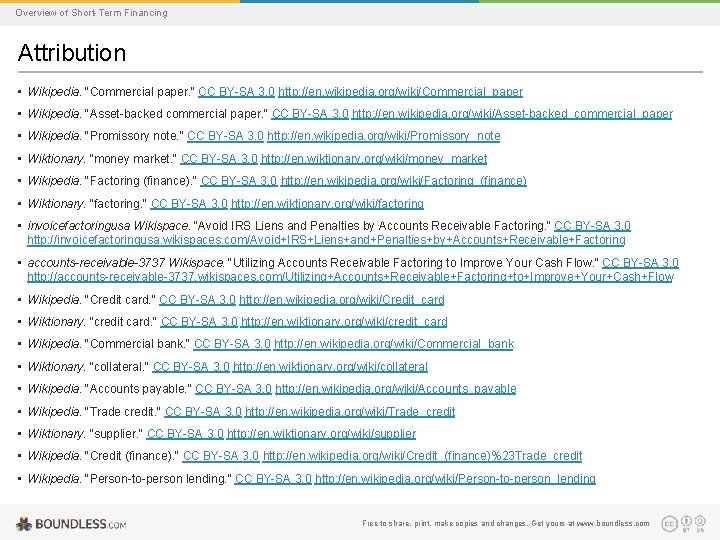
Task: Open the Asset-backed commercial paper URL
Action: click(512, 114)
